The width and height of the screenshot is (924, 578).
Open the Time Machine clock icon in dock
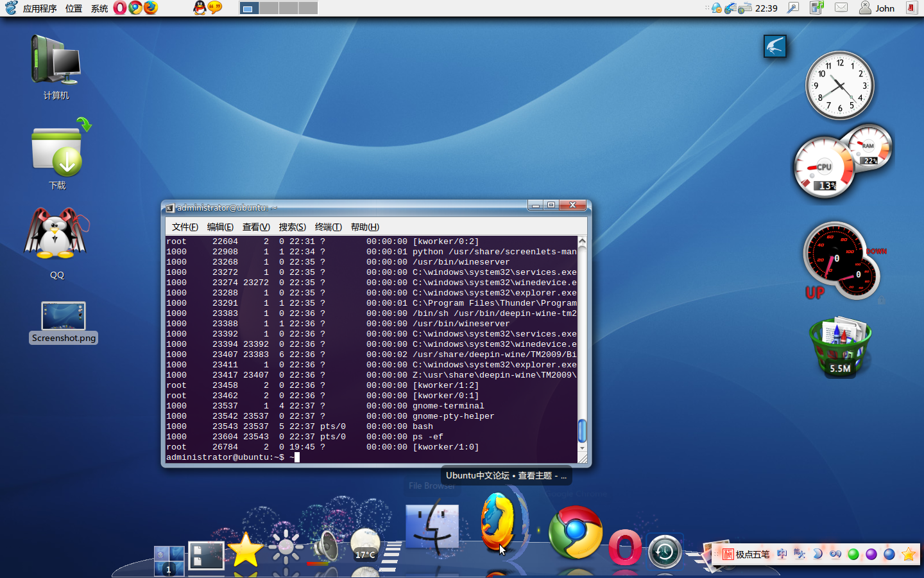(x=664, y=552)
